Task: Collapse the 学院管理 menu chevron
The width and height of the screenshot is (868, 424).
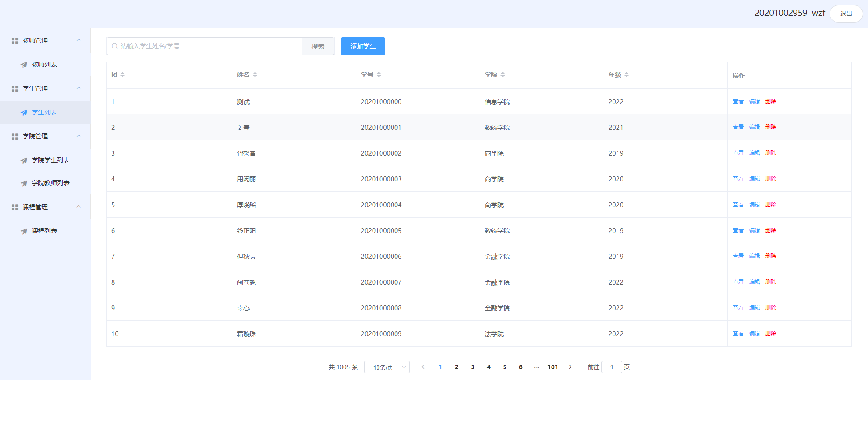Action: [x=79, y=136]
